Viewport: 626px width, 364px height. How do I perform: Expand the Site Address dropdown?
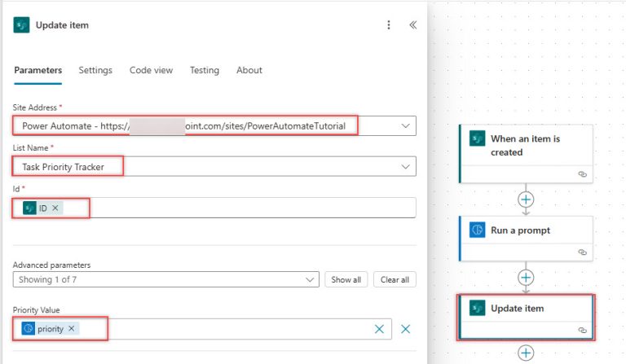point(406,126)
